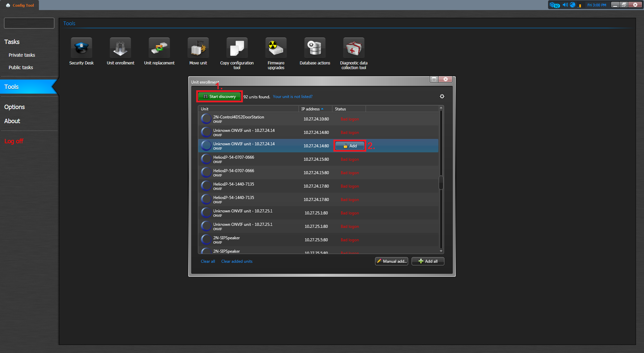
Task: Open the Copy configuration tool
Action: click(237, 49)
